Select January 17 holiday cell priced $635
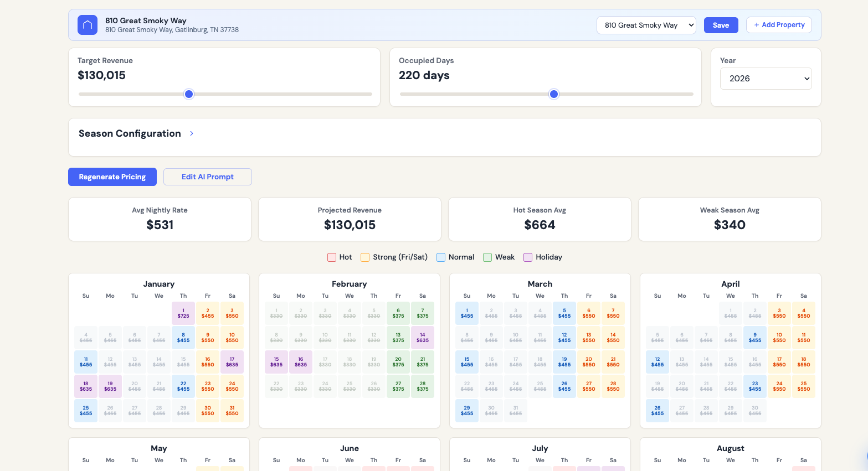The height and width of the screenshot is (471, 868). coord(232,362)
